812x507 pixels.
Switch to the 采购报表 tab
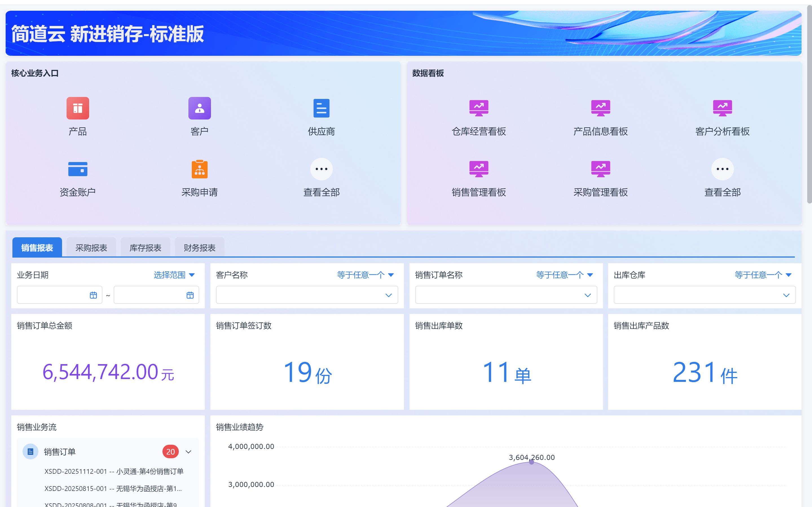point(91,248)
